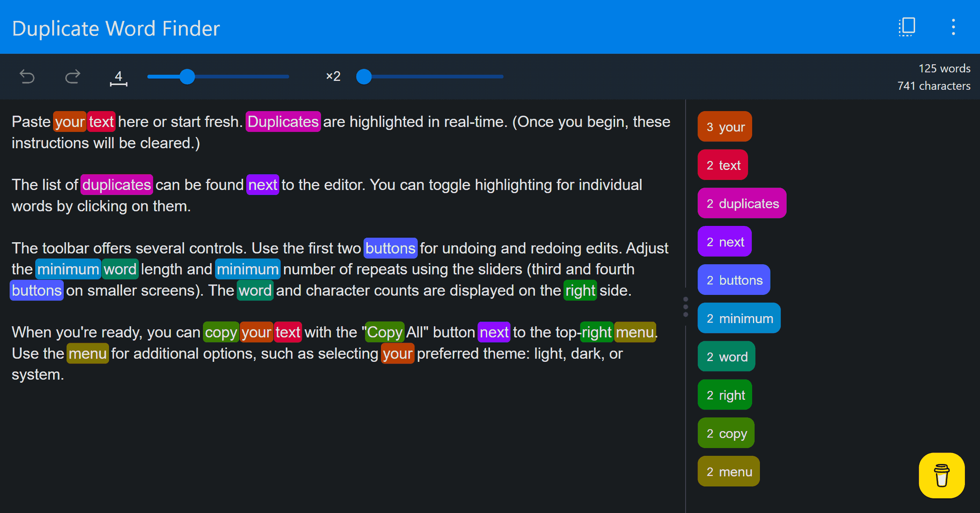Select the "next" duplicate chip
The height and width of the screenshot is (513, 980).
[724, 241]
